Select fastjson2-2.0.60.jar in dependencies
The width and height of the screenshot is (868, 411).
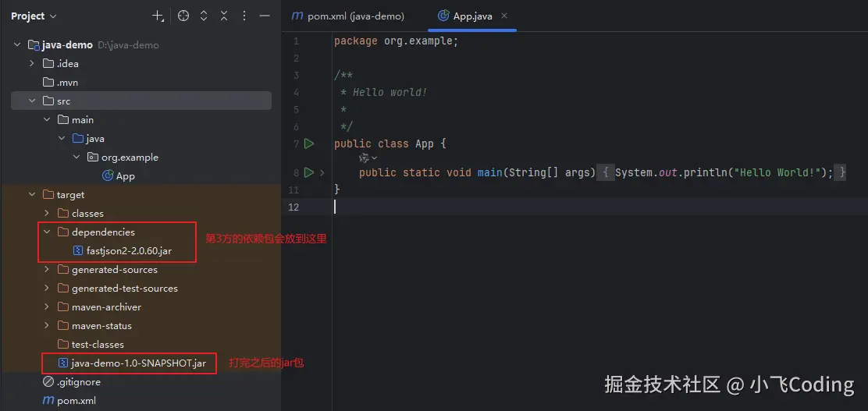click(128, 251)
